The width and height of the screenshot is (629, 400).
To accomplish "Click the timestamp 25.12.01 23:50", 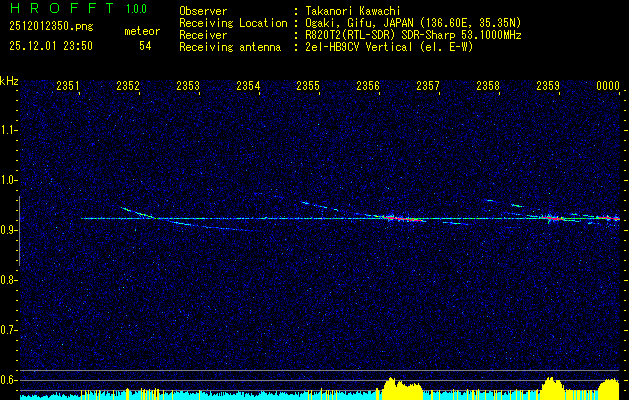I will tap(51, 46).
